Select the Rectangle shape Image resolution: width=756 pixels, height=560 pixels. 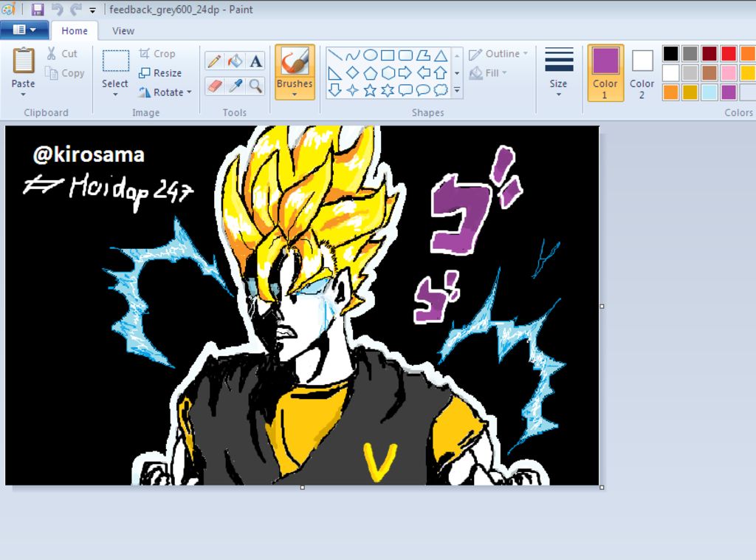tap(388, 55)
